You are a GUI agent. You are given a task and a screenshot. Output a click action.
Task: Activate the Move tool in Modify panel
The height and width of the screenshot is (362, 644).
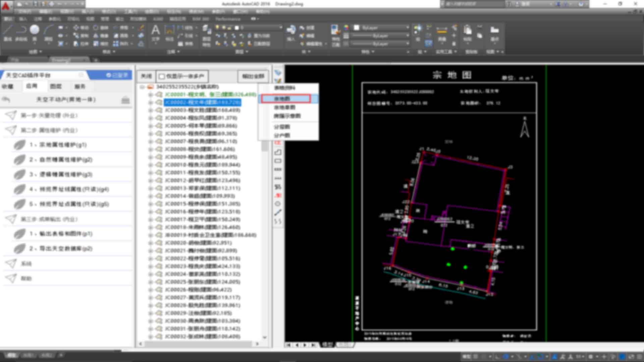point(80,27)
